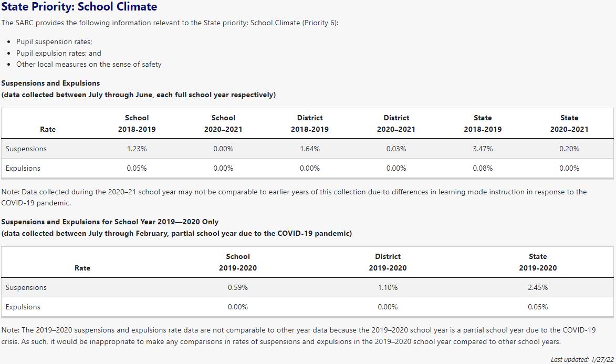Click the School 2018-2019 column header

click(x=137, y=123)
